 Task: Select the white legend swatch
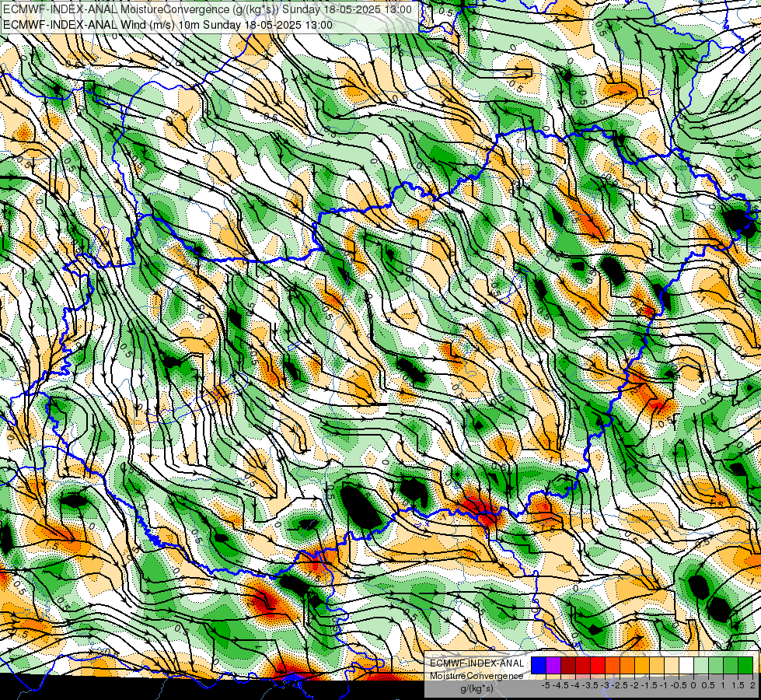point(686,666)
